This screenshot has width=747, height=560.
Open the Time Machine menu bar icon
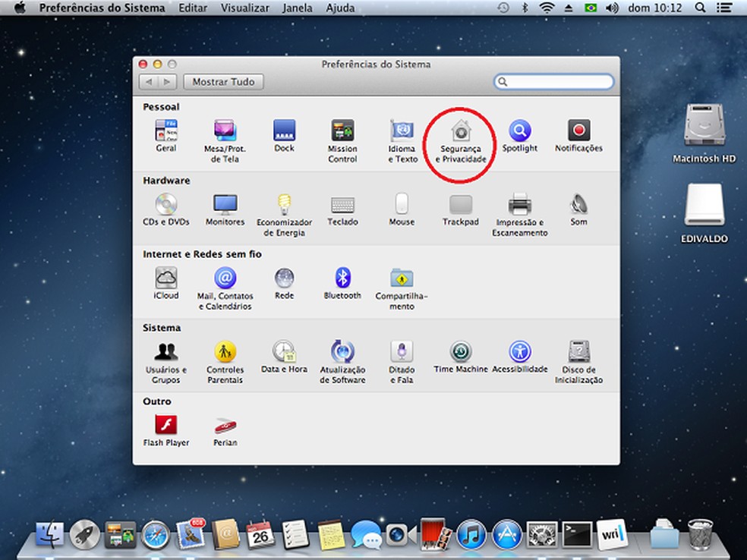coord(503,8)
